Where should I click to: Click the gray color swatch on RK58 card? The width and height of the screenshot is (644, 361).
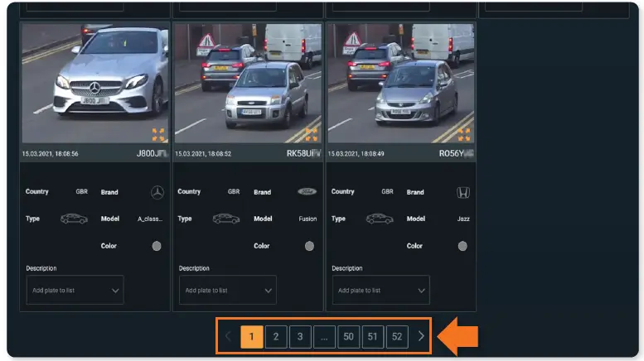pos(309,246)
